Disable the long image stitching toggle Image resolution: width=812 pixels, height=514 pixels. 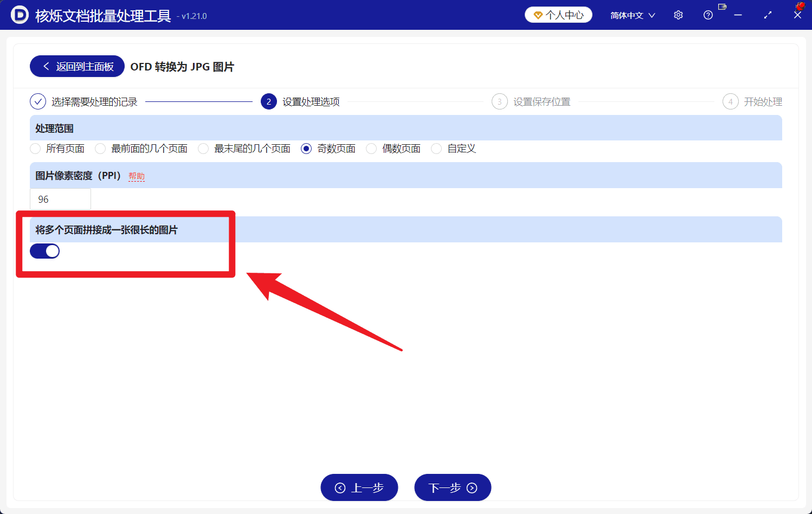tap(44, 250)
